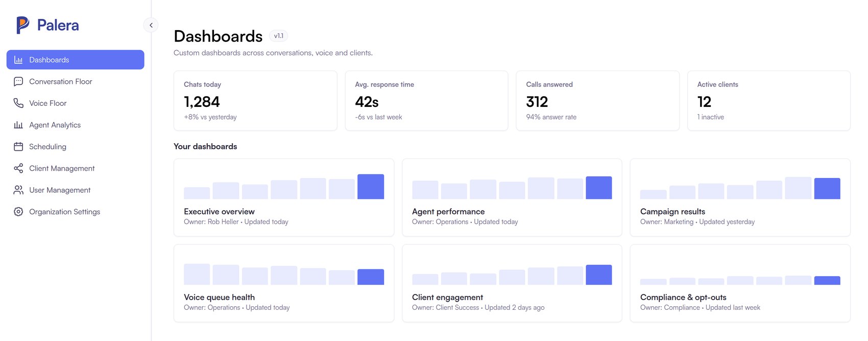Image resolution: width=868 pixels, height=341 pixels.
Task: Click the 1 inactive text
Action: coord(711,117)
